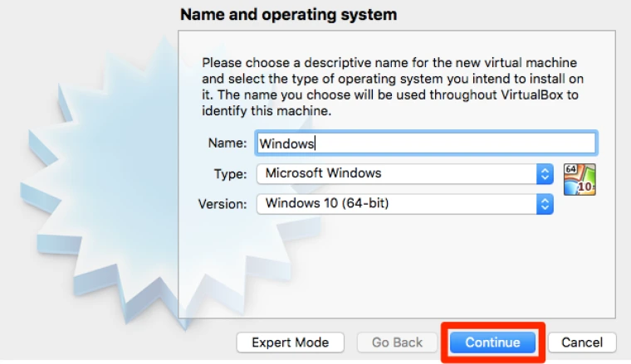
Task: Click the Cancel button
Action: (582, 342)
